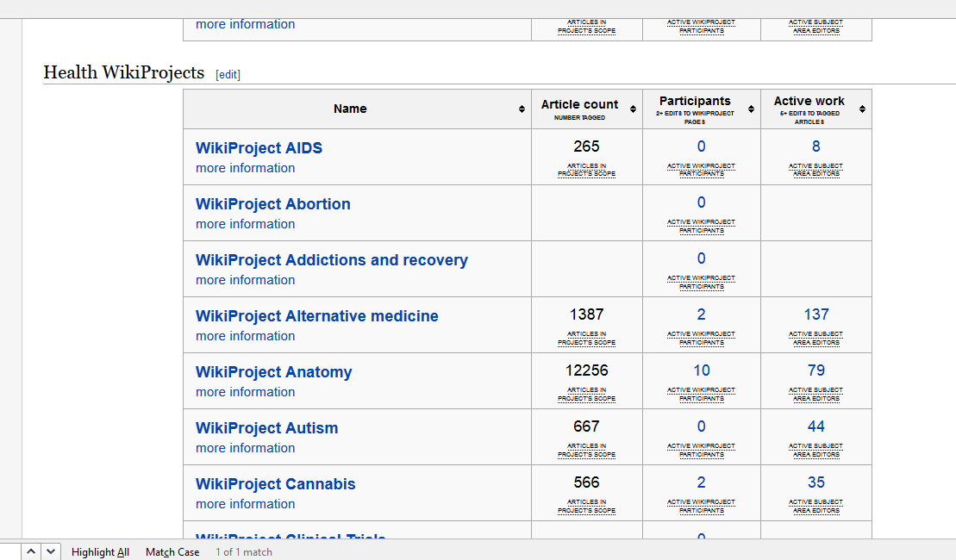Viewport: 956px width, 560px height.
Task: Sort by Article count column arrows
Action: [x=633, y=109]
